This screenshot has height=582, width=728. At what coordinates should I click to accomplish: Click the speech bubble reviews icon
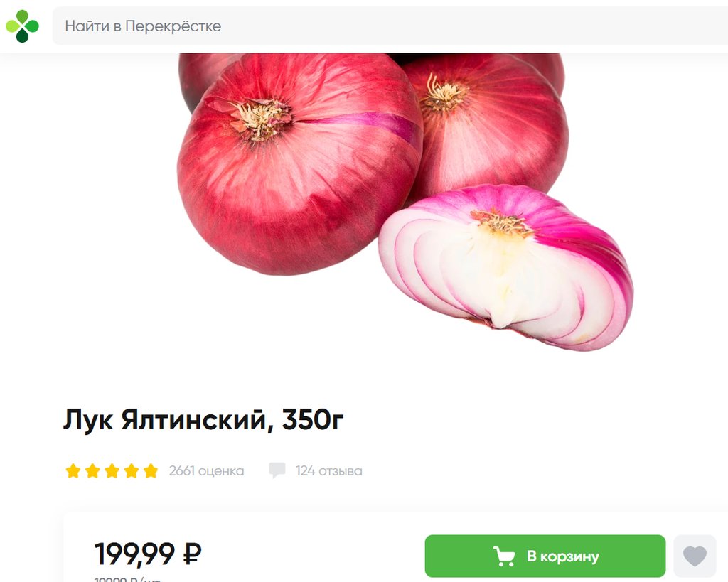pyautogui.click(x=277, y=470)
